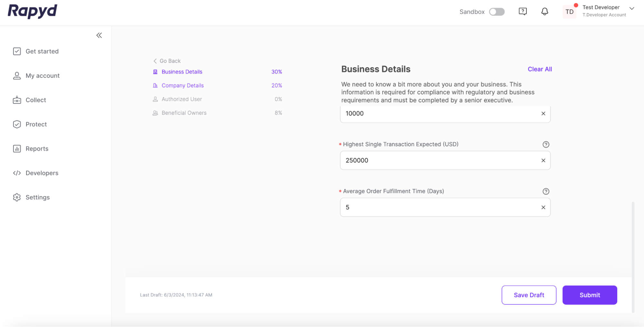Image resolution: width=644 pixels, height=327 pixels.
Task: Select the Beneficial Owners step
Action: pos(184,113)
